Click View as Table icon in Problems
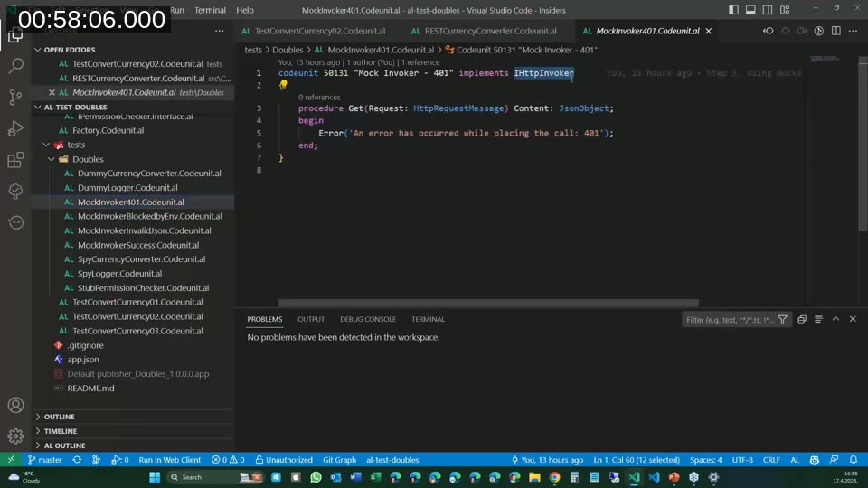 (818, 319)
